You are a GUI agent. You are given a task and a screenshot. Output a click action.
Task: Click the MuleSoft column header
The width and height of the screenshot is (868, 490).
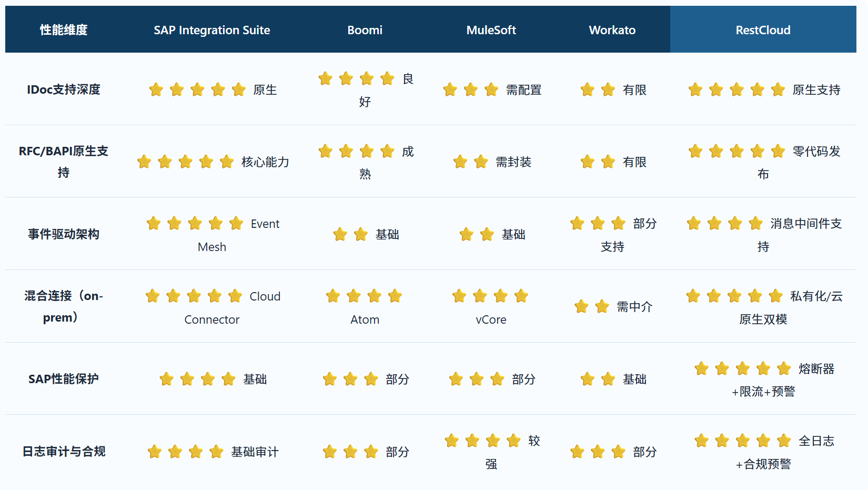(x=491, y=30)
